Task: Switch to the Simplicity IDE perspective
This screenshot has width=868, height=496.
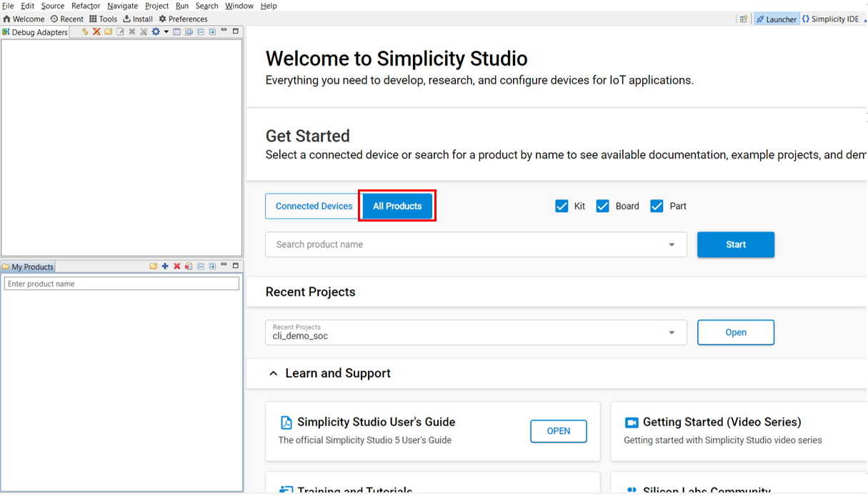Action: pos(830,19)
